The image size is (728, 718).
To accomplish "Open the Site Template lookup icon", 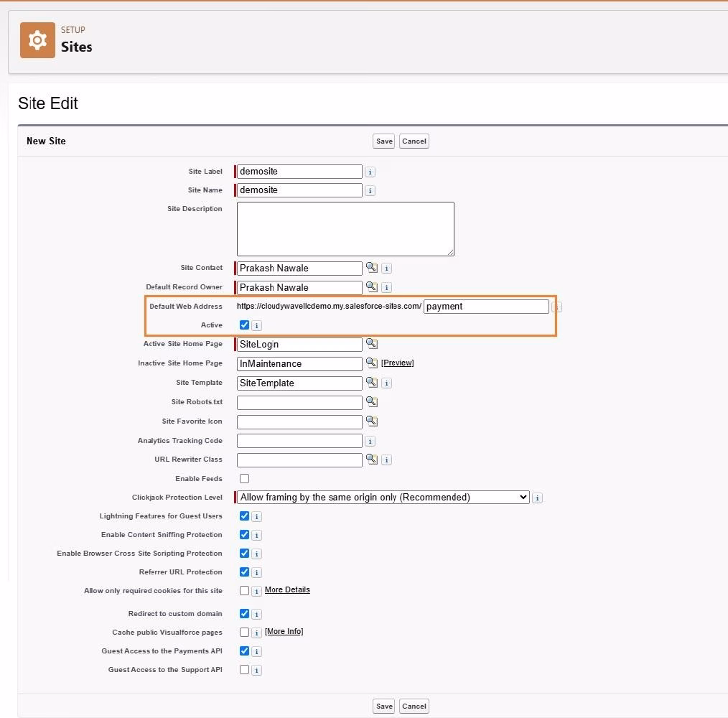I will [371, 382].
